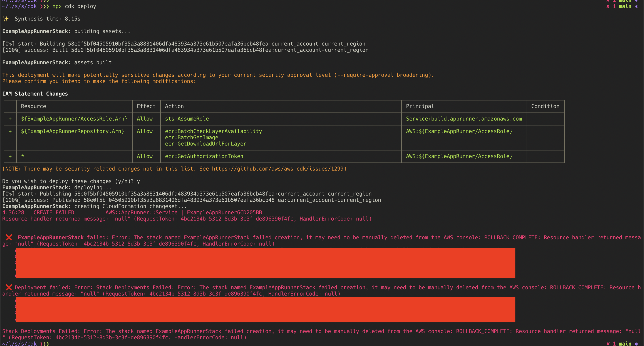Select the y answer to the deploy confirmation

coord(138,181)
